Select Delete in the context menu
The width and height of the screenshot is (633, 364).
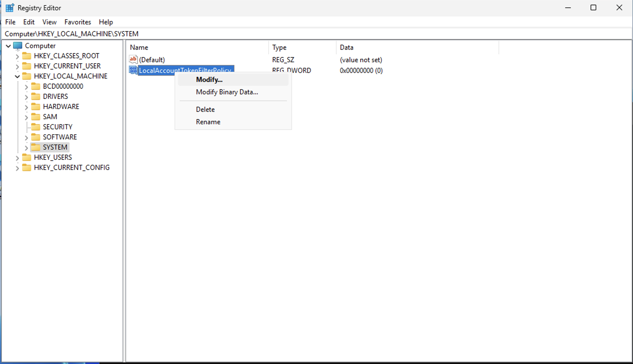click(x=205, y=109)
